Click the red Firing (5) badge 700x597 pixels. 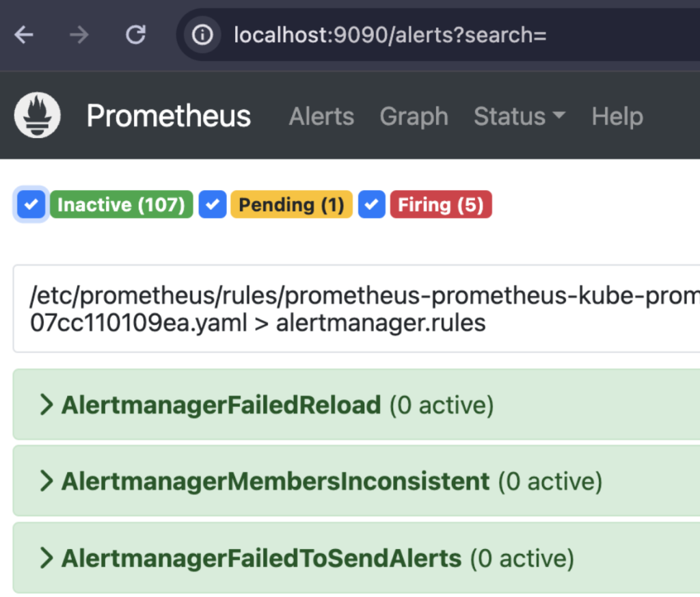[x=441, y=204]
